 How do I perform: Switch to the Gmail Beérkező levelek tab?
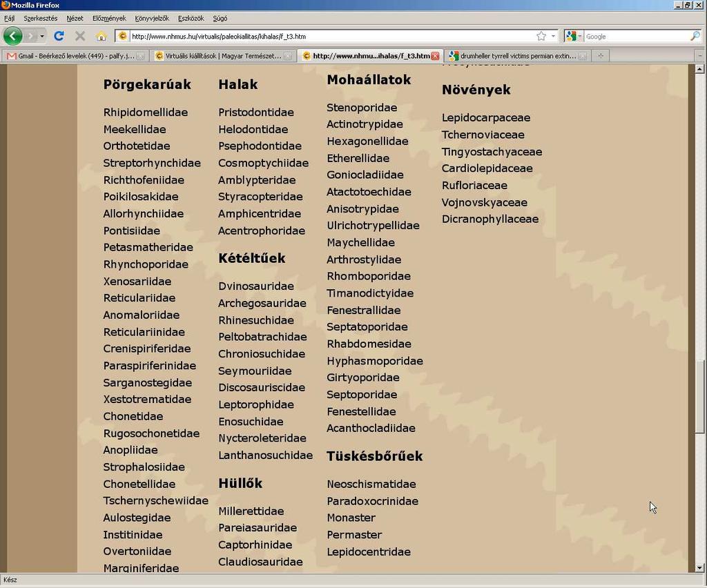coord(75,56)
